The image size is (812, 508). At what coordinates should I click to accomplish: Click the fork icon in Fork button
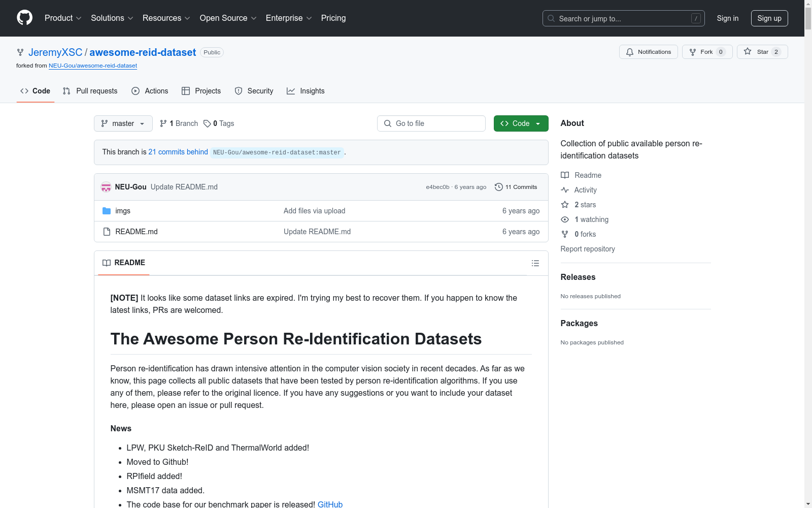tap(693, 52)
